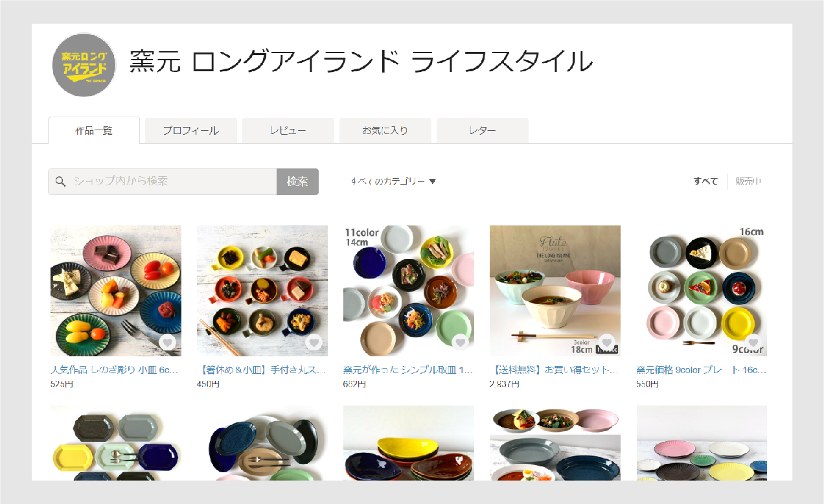Favorite the シンプル取皿 product heart
Image resolution: width=824 pixels, height=504 pixels.
pos(461,343)
